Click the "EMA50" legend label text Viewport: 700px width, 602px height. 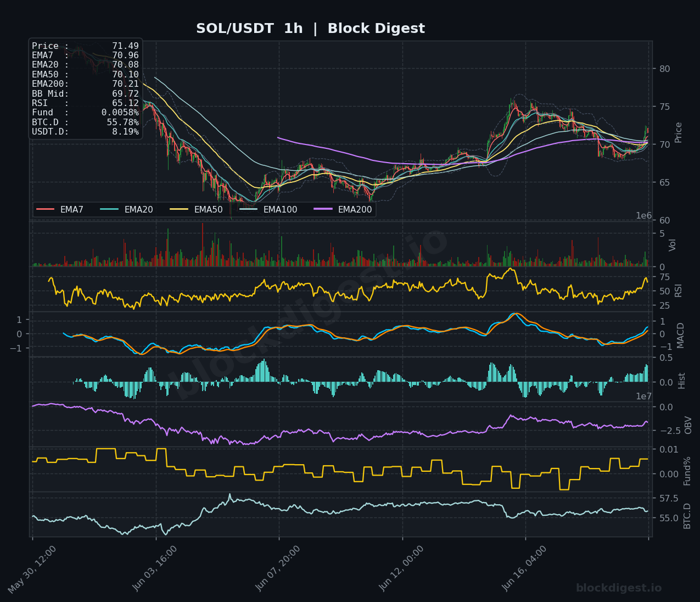pos(208,209)
